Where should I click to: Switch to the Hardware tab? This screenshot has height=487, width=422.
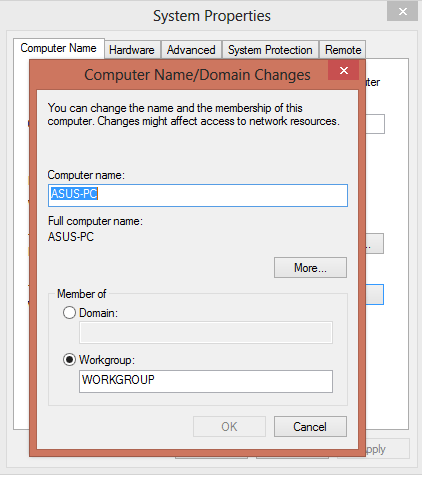(x=132, y=50)
